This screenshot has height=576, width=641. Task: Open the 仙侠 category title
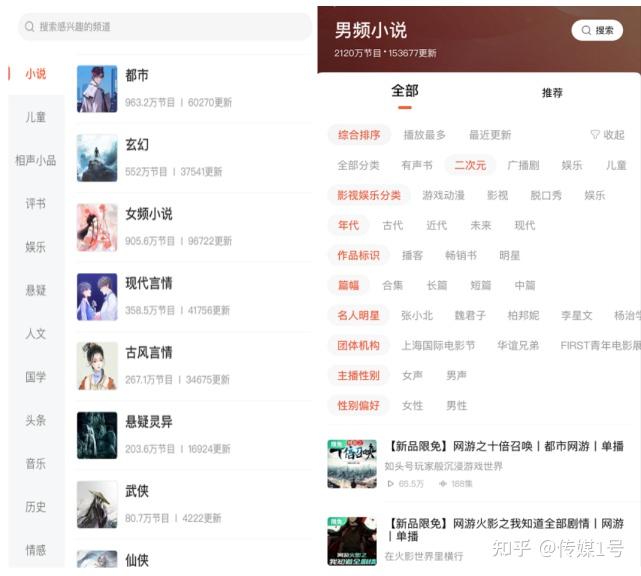click(x=137, y=560)
